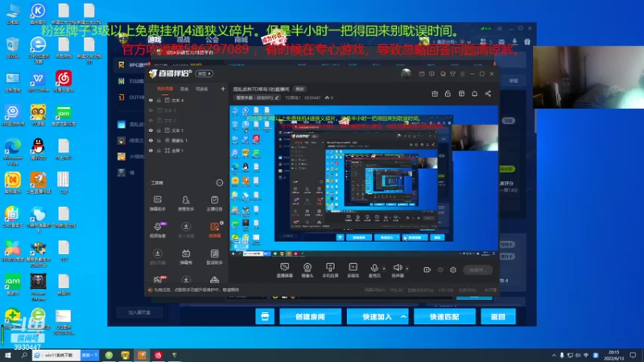The height and width of the screenshot is (362, 644).
Task: Click the grey start-streaming button
Action: tap(477, 269)
